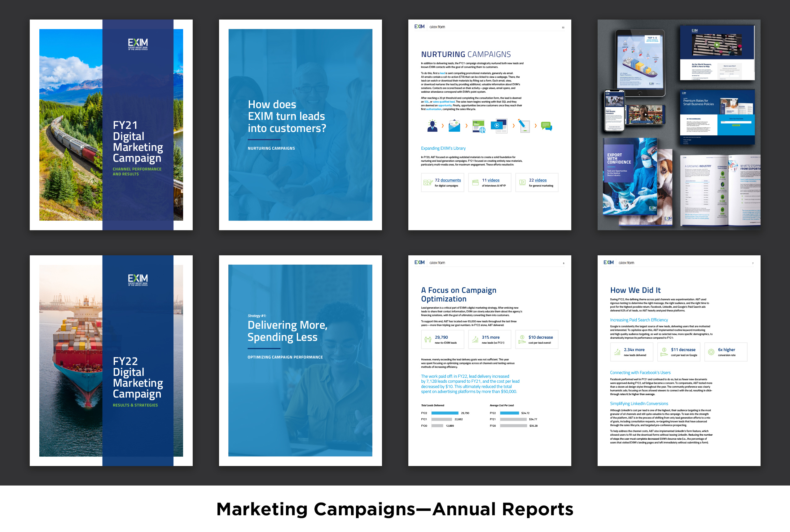Viewport: 790px width, 532px height.
Task: Click the clapperboard icon beside 11 videos
Action: [475, 182]
